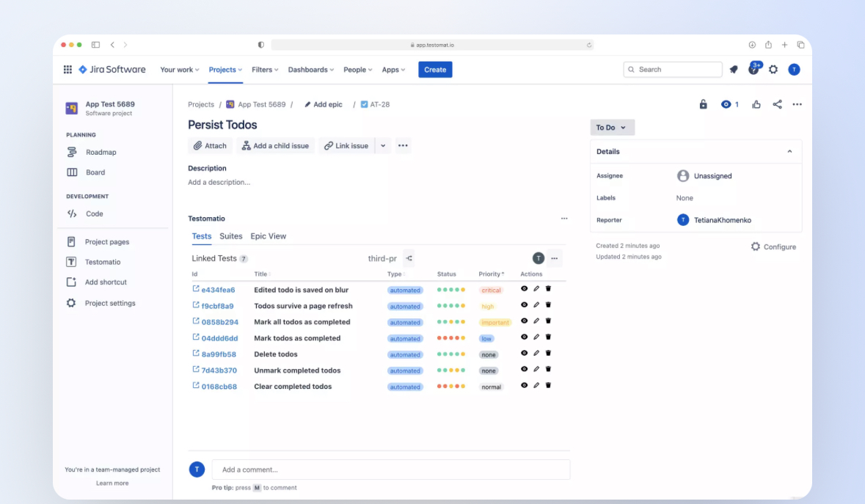Viewport: 865px width, 504px height.
Task: Share the Persist Todos issue
Action: point(777,104)
